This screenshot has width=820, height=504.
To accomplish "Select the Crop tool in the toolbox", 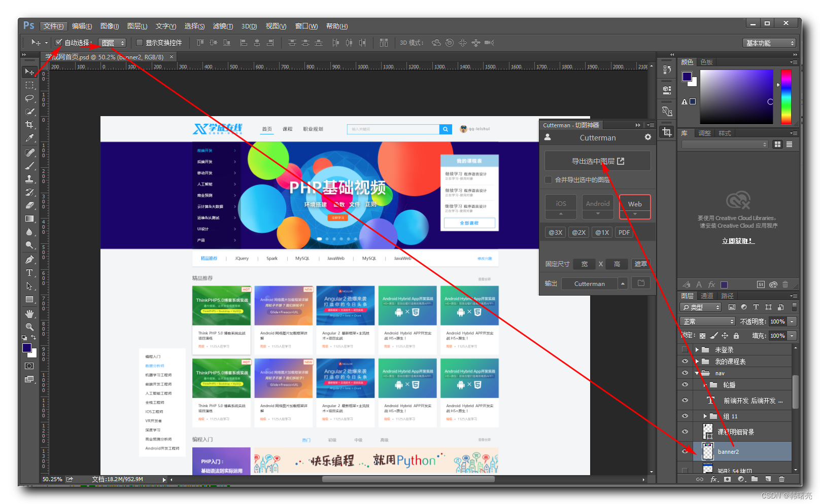I will coord(29,125).
